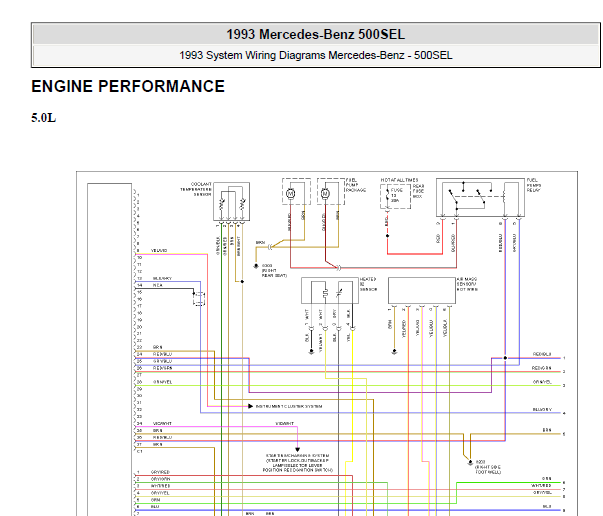Screen dimensions: 603x516
Task: Click the '5.0L' subheading
Action: [43, 118]
